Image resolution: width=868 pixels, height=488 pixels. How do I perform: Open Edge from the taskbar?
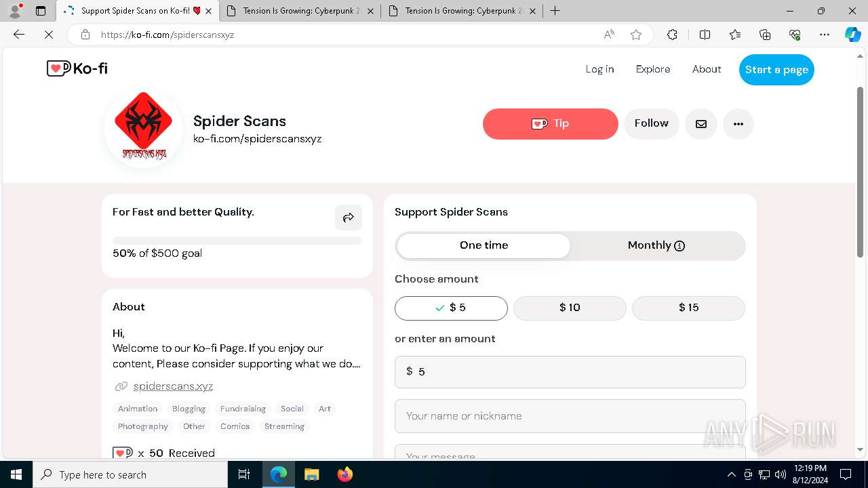click(279, 474)
